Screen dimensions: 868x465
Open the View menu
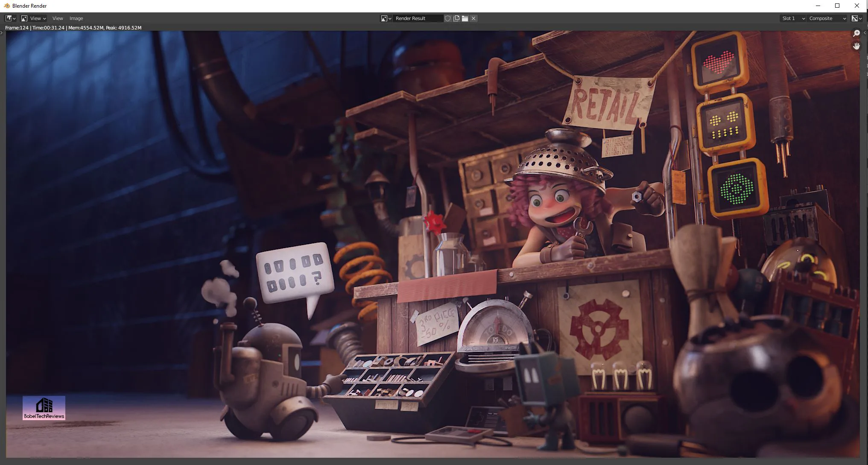(58, 18)
